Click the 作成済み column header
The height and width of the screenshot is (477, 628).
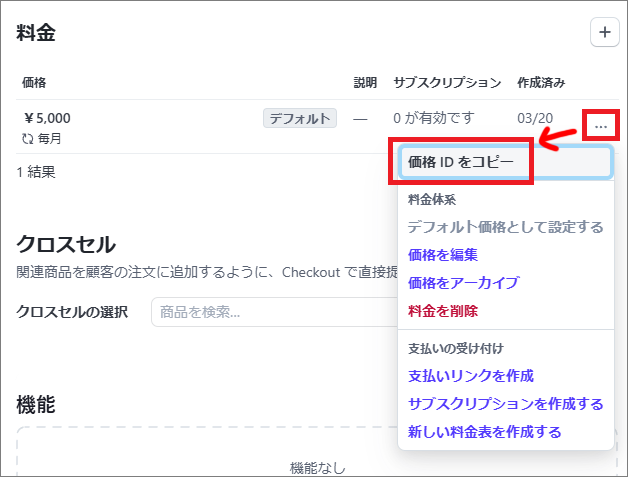click(541, 83)
